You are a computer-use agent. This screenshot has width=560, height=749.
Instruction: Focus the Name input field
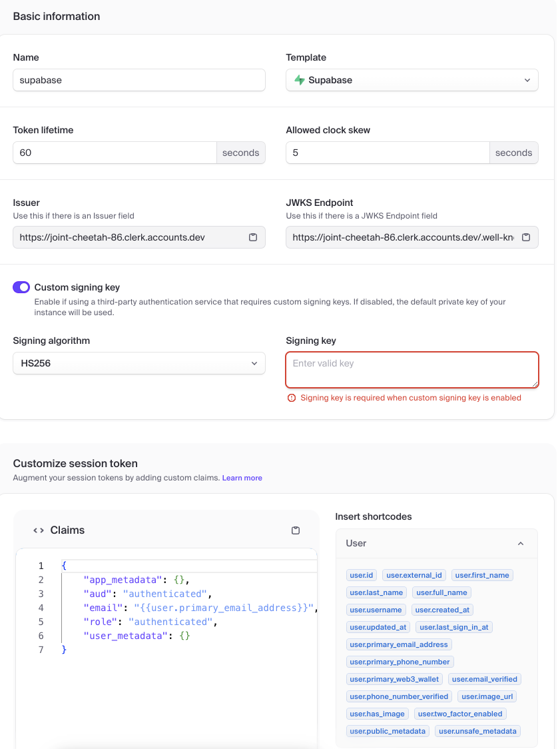pos(139,80)
